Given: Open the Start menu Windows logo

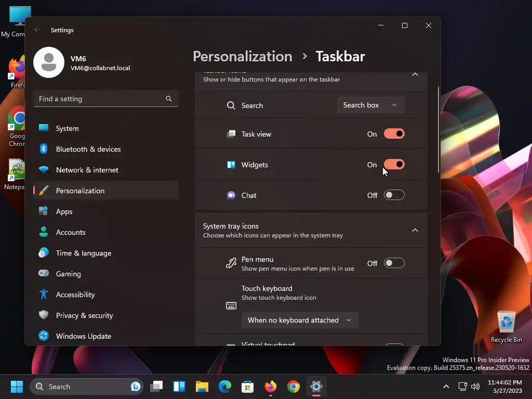Looking at the screenshot, I should click(17, 387).
